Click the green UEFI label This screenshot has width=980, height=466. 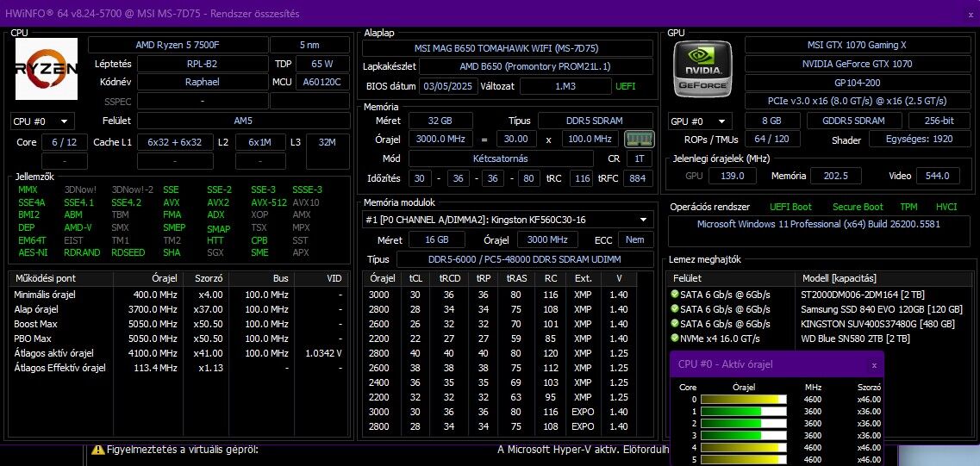tap(625, 86)
